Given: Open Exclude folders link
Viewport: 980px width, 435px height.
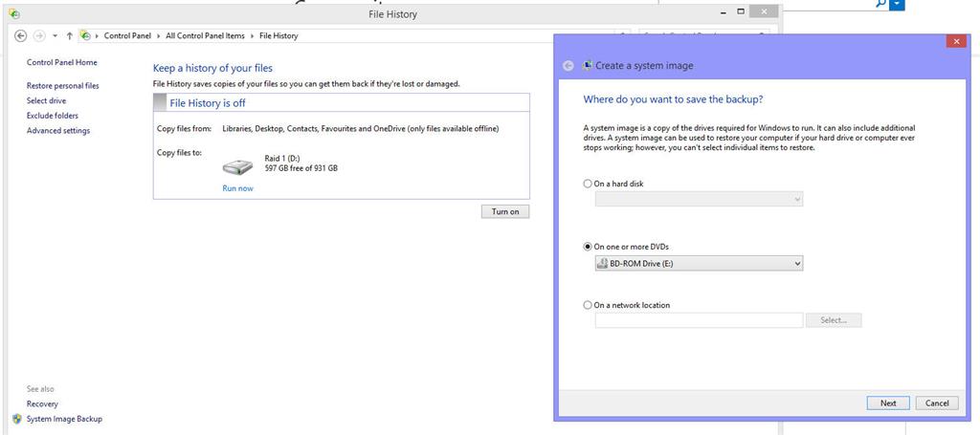Looking at the screenshot, I should 53,116.
